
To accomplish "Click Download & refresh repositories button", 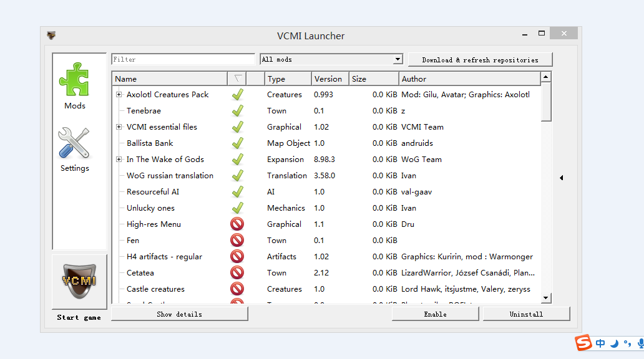I will pyautogui.click(x=480, y=60).
